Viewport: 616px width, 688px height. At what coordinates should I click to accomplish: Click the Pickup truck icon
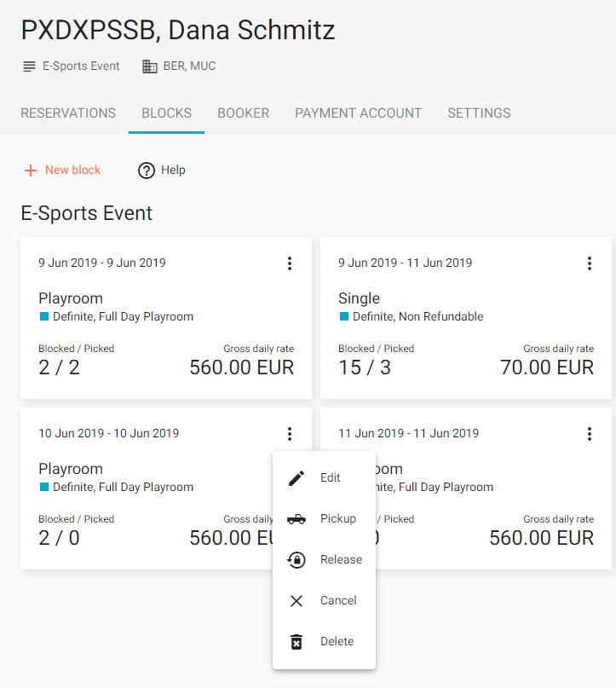[x=296, y=519]
